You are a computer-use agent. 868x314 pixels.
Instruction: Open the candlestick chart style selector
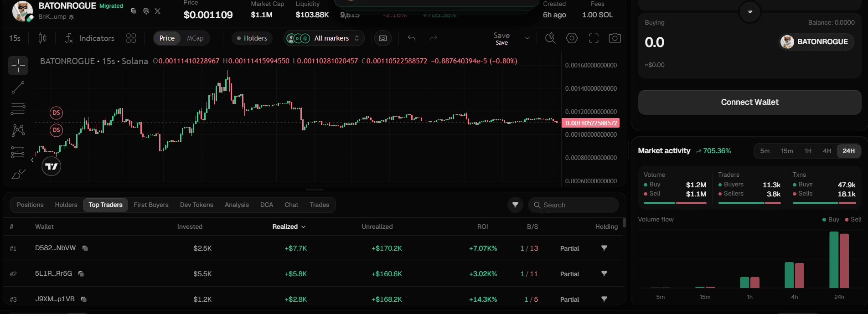(x=42, y=38)
